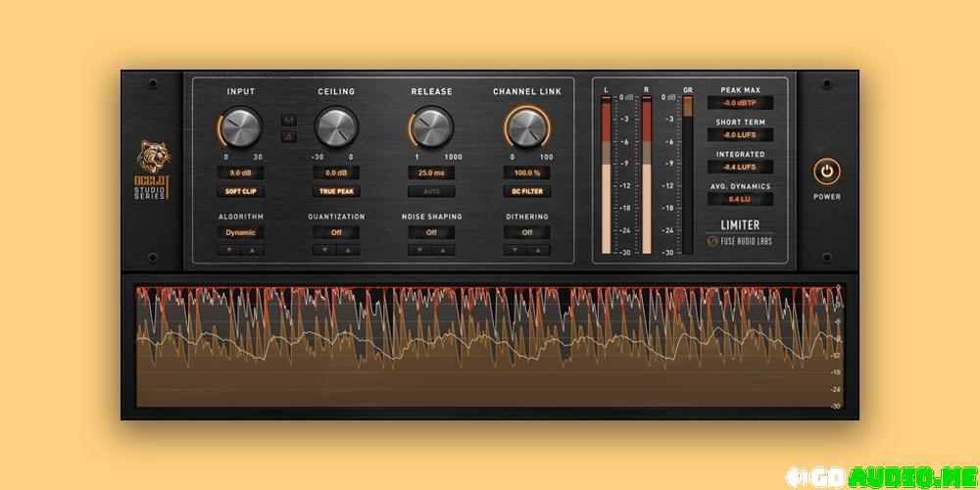Click the GR gain reduction meter
980x490 pixels.
688,175
